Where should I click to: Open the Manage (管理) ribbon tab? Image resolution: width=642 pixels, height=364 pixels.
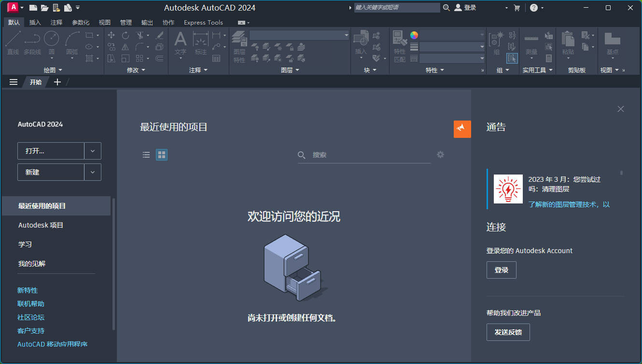coord(126,23)
